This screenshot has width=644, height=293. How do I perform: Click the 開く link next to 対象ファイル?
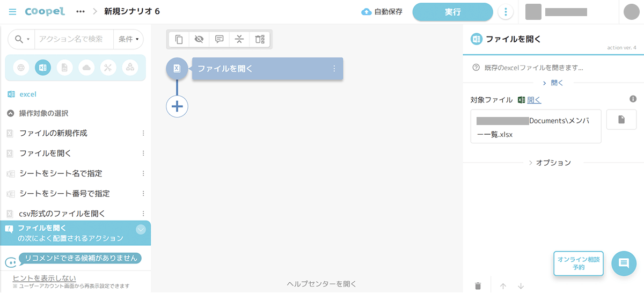pyautogui.click(x=534, y=100)
